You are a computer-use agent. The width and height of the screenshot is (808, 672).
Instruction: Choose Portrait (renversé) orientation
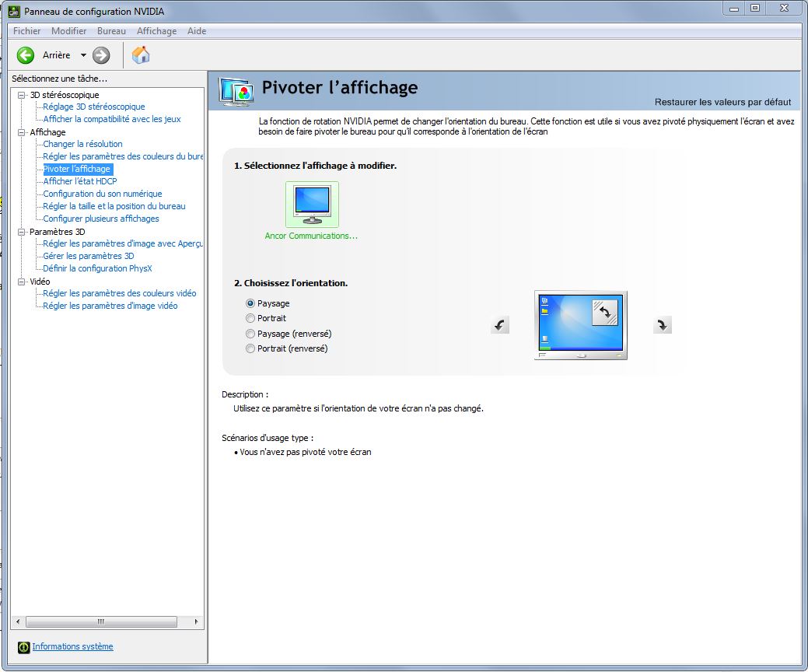250,349
